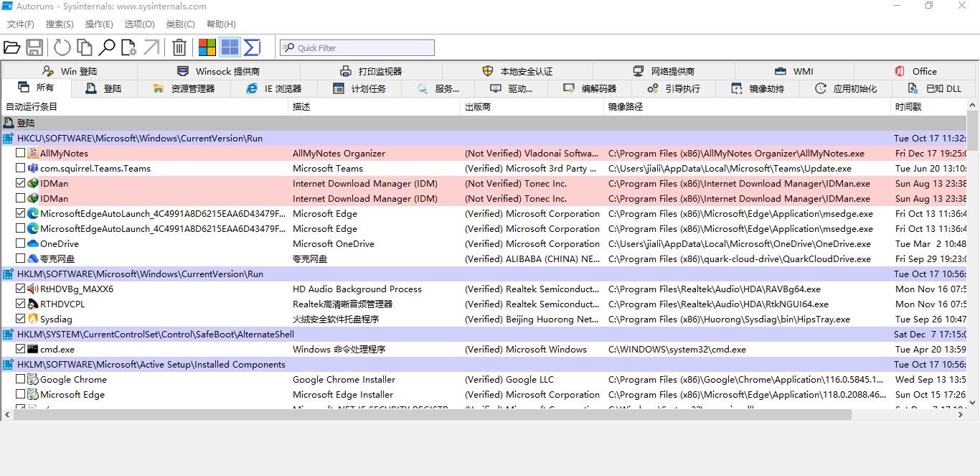Open the Office tab
980x476 pixels.
tap(915, 71)
